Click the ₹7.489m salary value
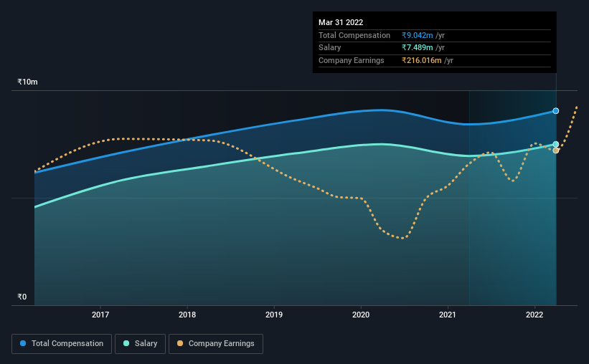This screenshot has height=364, width=589. pos(417,48)
